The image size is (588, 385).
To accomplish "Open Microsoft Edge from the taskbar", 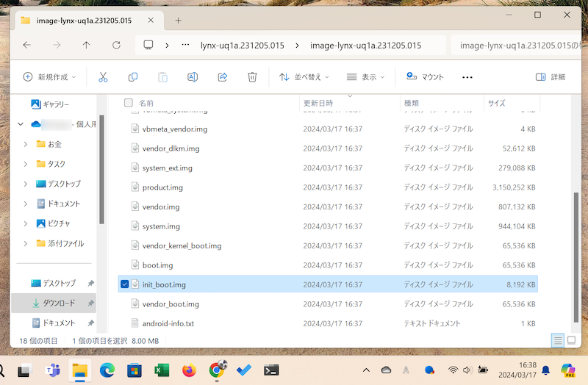I will pos(107,370).
